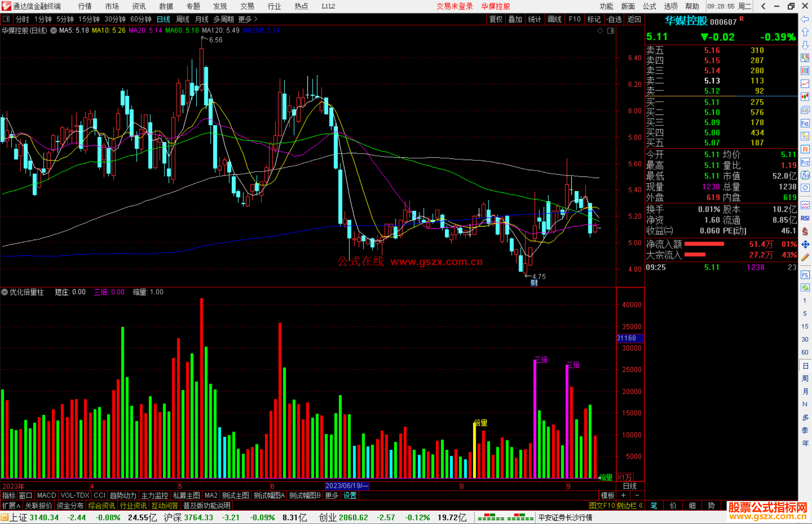Click the RSI indicator sidebar icon
812x524 pixels.
click(805, 218)
